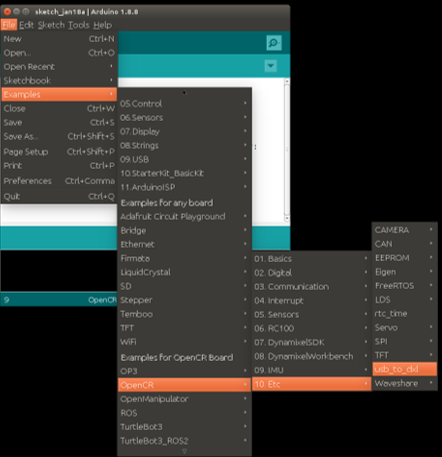The height and width of the screenshot is (457, 442).
Task: Choose Save As... entry
Action: tap(59, 137)
